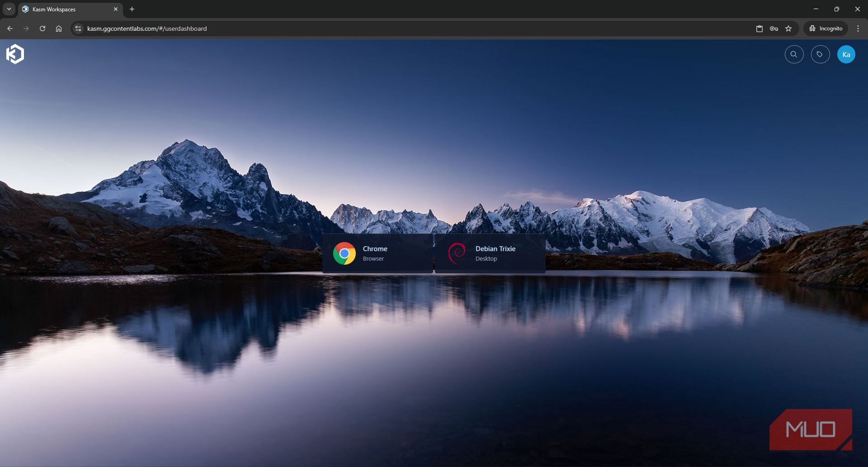Close the Kasm Workspaces tab

point(116,9)
